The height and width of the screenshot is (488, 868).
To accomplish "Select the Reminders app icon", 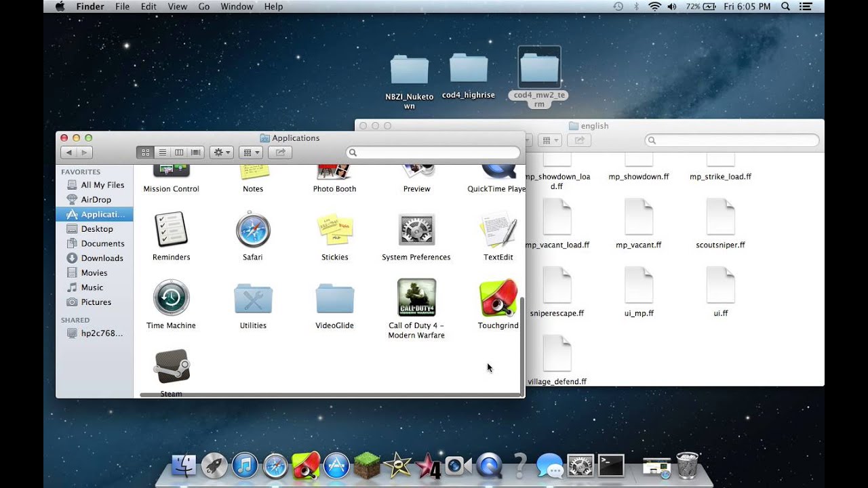I will pyautogui.click(x=171, y=230).
